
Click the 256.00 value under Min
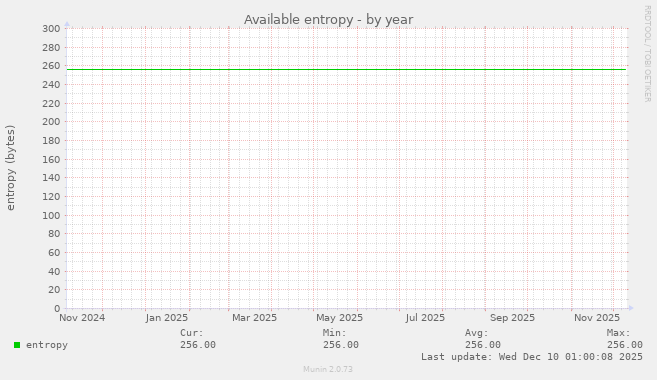(341, 345)
